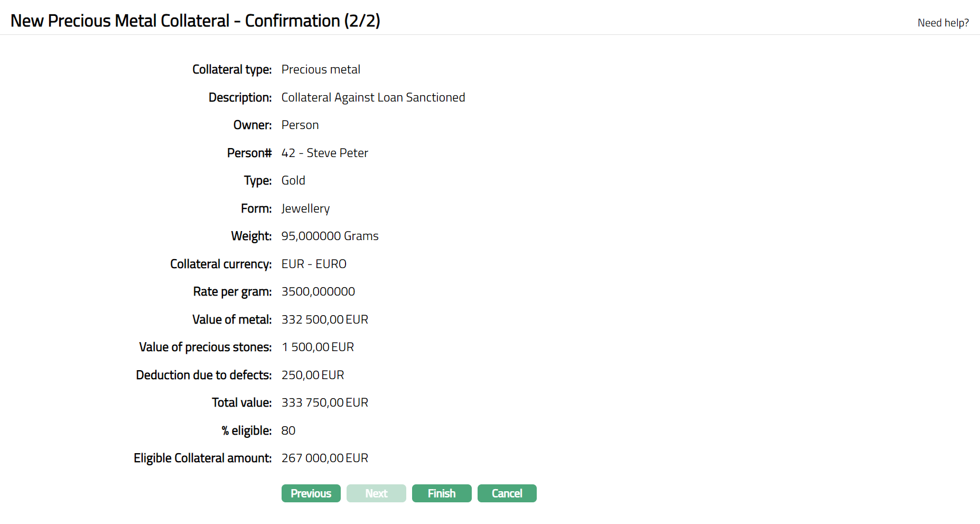Select the total value 333 750,00 EUR
Screen dimensions: 980x524
pos(324,403)
